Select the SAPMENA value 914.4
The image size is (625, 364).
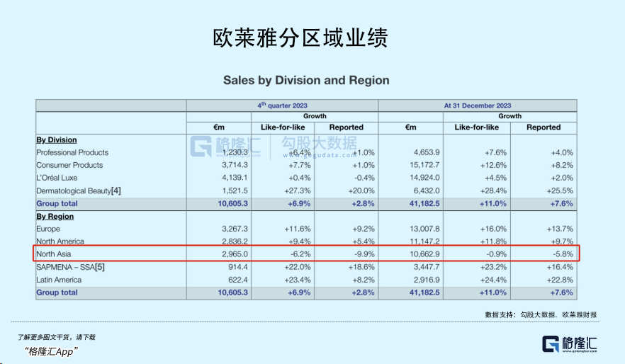click(238, 267)
